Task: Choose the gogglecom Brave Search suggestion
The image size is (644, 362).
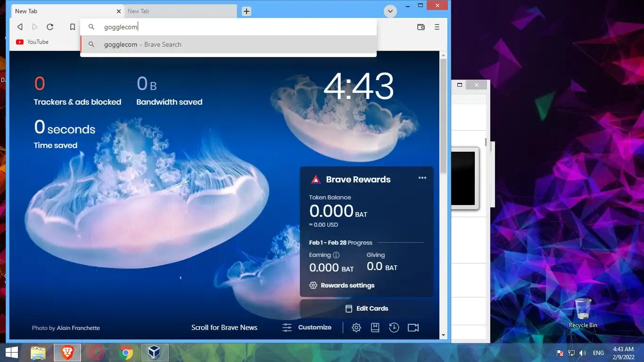Action: click(229, 44)
